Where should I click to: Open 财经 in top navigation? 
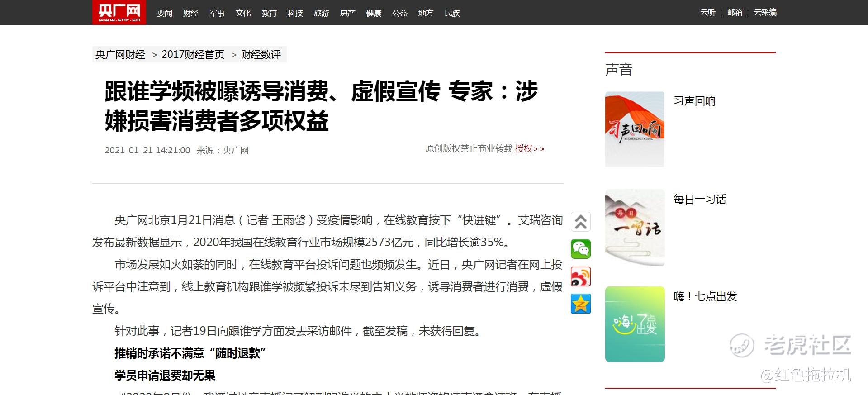point(191,13)
